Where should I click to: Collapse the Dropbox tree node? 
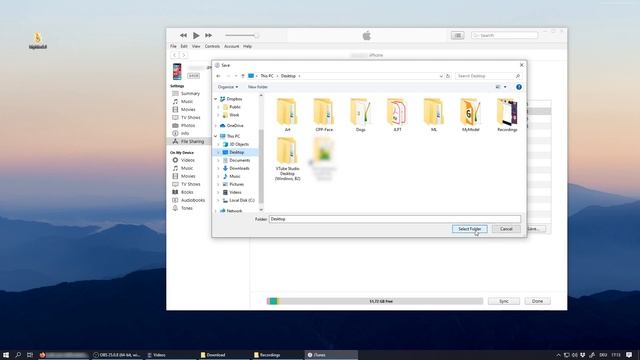click(216, 99)
